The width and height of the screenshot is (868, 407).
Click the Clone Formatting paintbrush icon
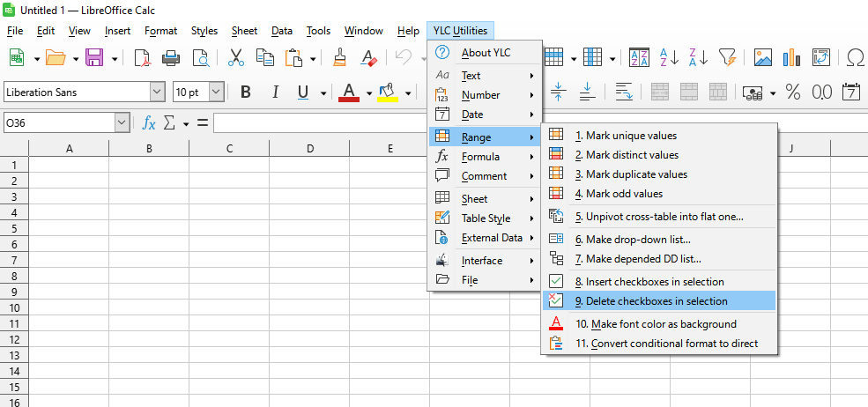click(x=340, y=58)
